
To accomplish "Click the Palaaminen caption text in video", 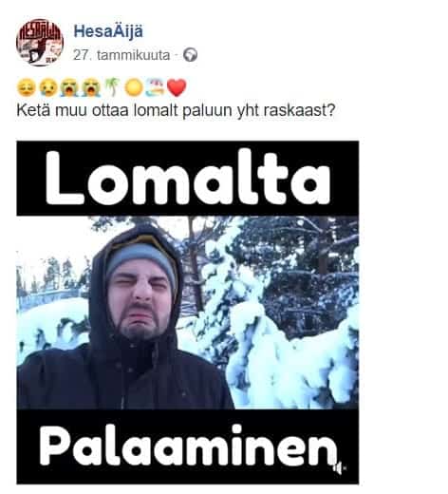I will [188, 445].
